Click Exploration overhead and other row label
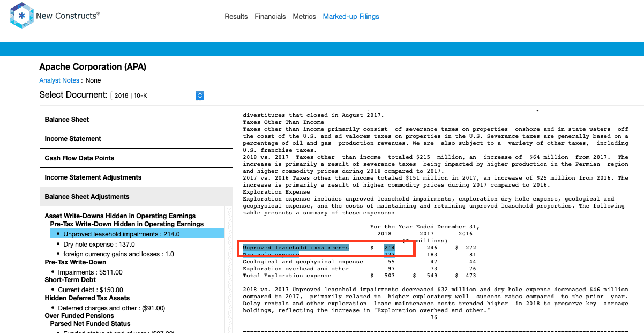Image resolution: width=644 pixels, height=333 pixels. point(296,269)
